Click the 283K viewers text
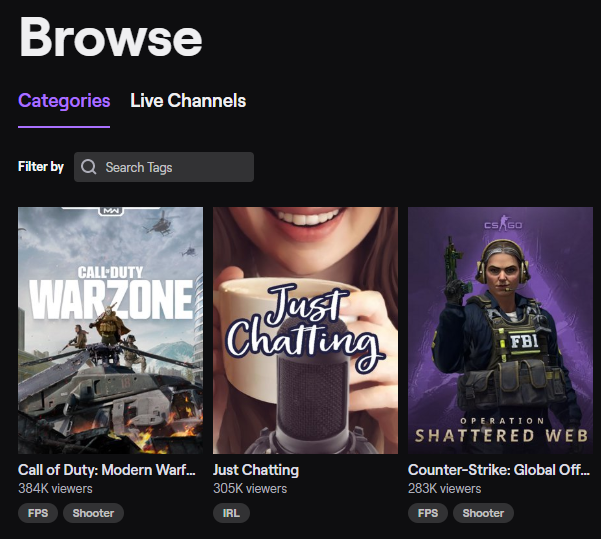The height and width of the screenshot is (539, 601). (x=444, y=489)
